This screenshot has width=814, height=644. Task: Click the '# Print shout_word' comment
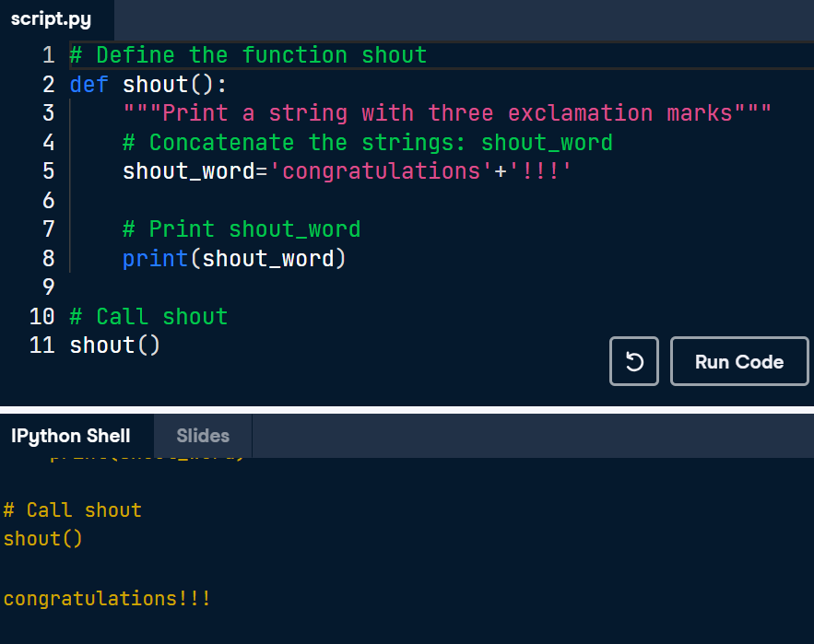point(242,229)
